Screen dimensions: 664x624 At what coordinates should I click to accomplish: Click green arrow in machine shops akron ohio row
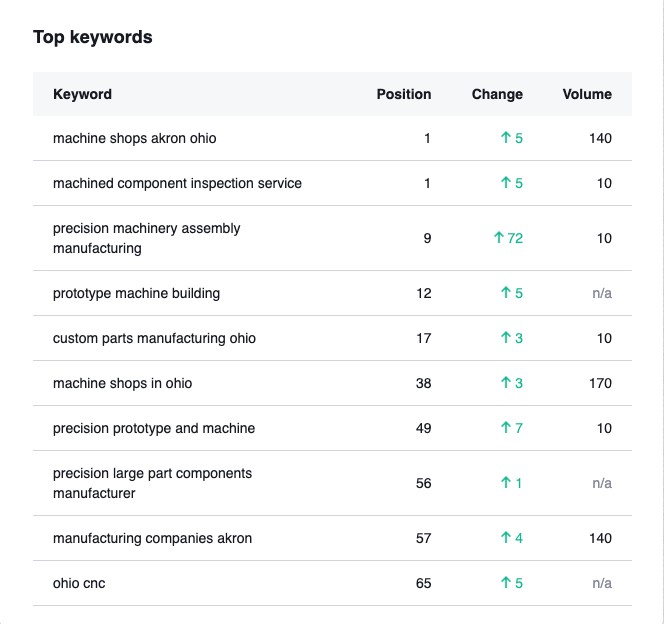coord(506,138)
